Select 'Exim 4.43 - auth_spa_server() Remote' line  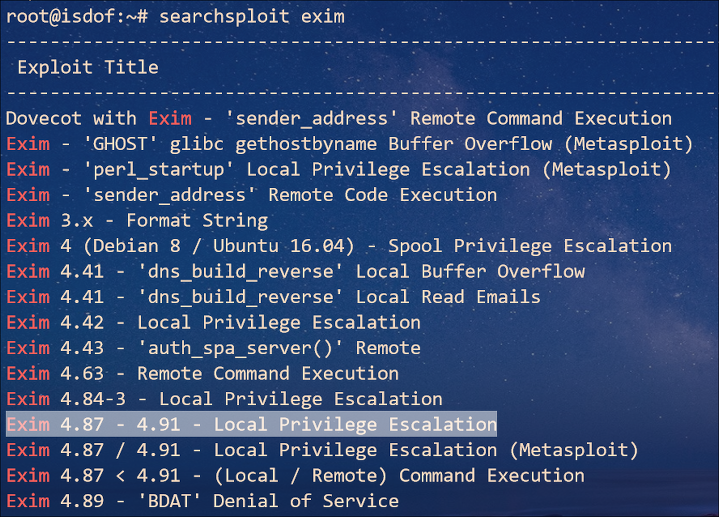tap(213, 348)
